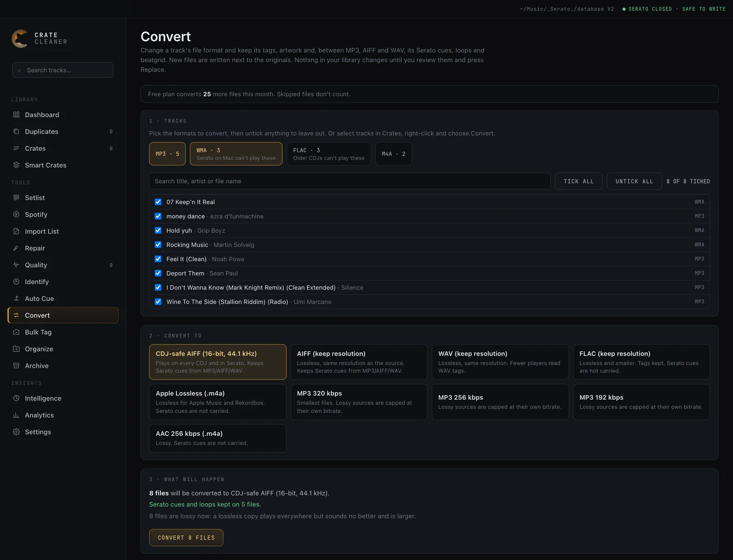Click the Settings gear icon
Screen dimensions: 733x560
(x=16, y=432)
